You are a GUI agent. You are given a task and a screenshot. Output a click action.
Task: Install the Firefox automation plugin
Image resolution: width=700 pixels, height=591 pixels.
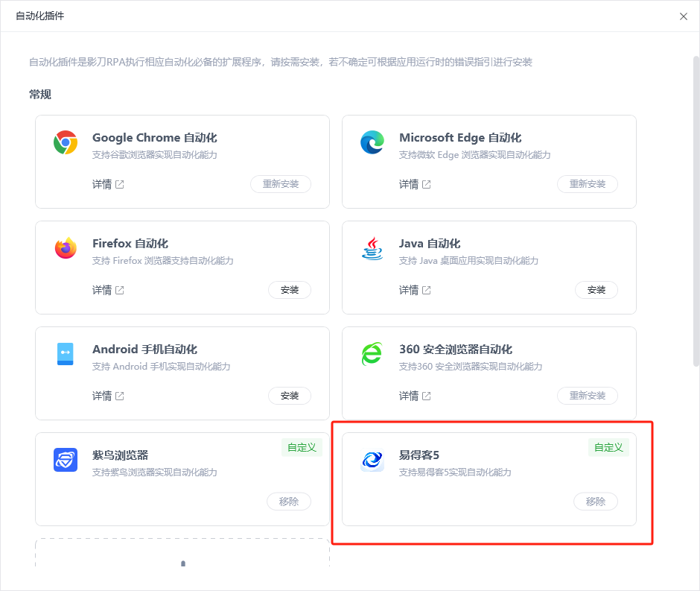pos(289,290)
